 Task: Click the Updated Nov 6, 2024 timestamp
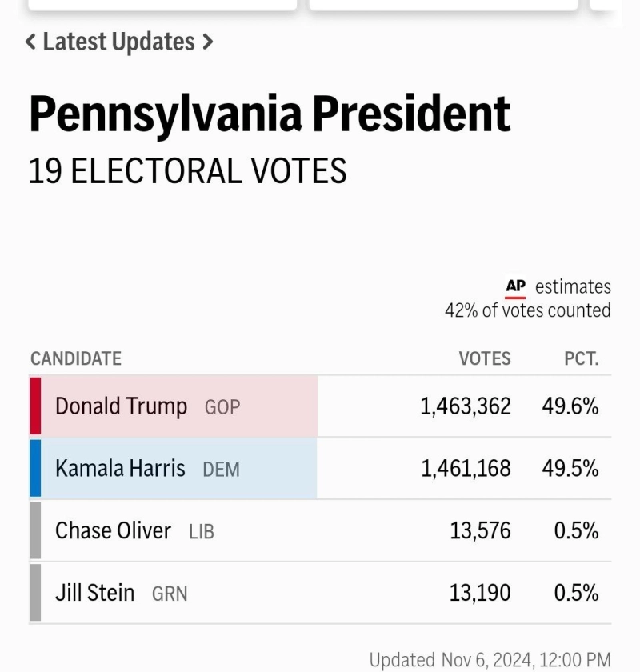click(x=490, y=660)
